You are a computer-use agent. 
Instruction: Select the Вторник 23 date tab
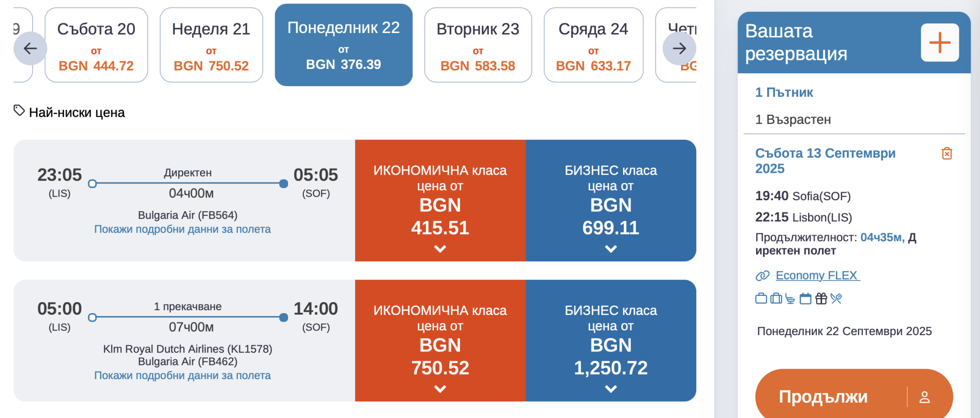(478, 45)
